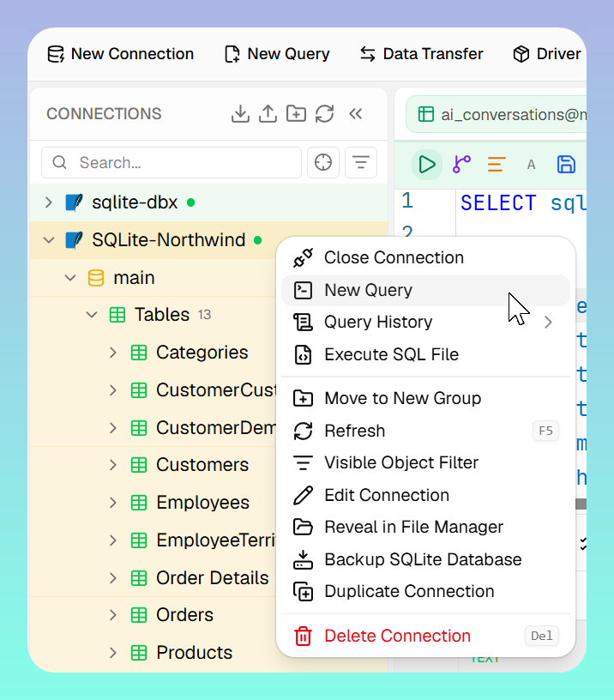
Task: Click the SQLite feather icon of sqlite-dbx
Action: click(74, 202)
